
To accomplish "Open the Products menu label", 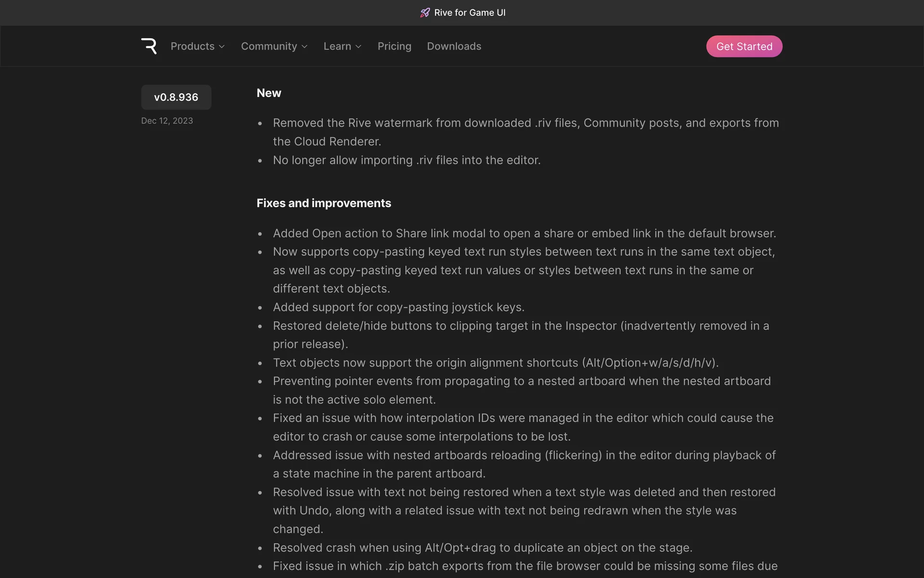I will (192, 46).
